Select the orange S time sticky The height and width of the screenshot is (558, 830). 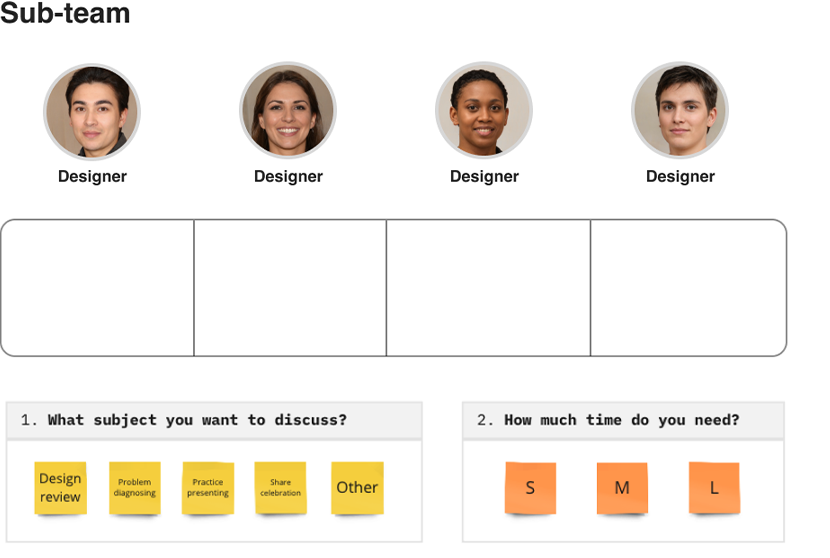(530, 488)
